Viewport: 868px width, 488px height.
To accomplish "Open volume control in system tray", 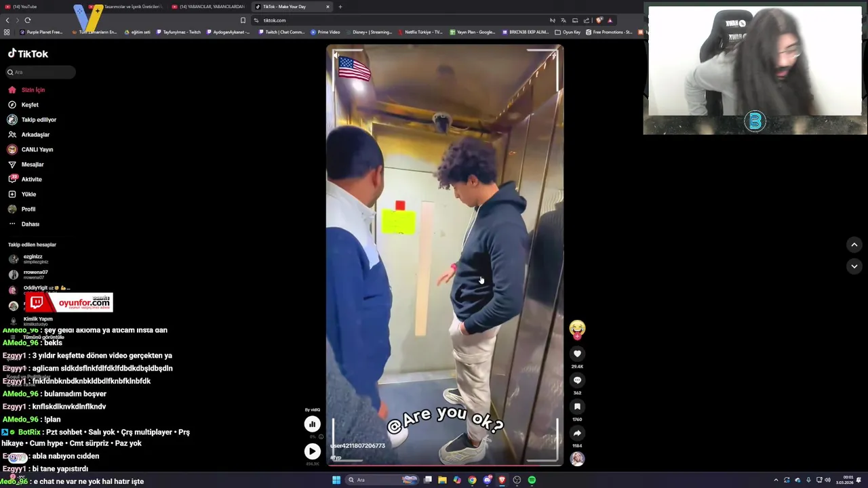I will tap(827, 480).
